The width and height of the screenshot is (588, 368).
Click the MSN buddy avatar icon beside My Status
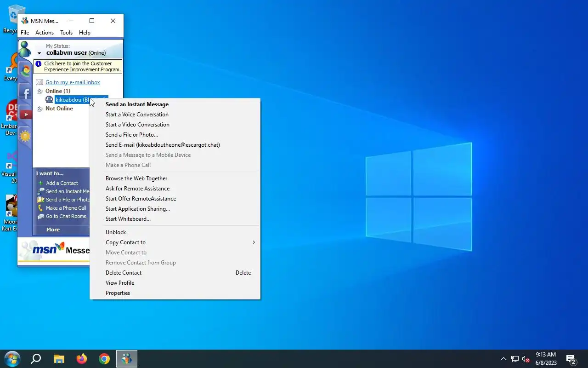(25, 49)
